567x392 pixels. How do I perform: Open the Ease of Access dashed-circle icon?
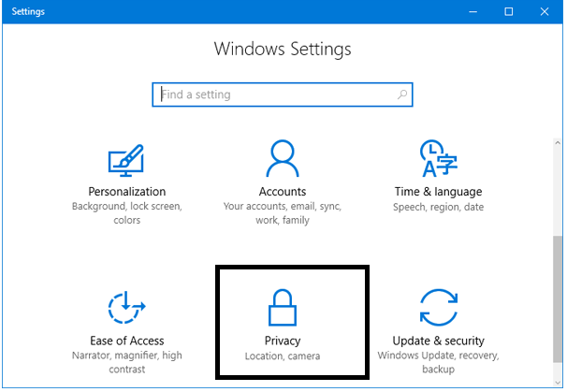tap(126, 307)
